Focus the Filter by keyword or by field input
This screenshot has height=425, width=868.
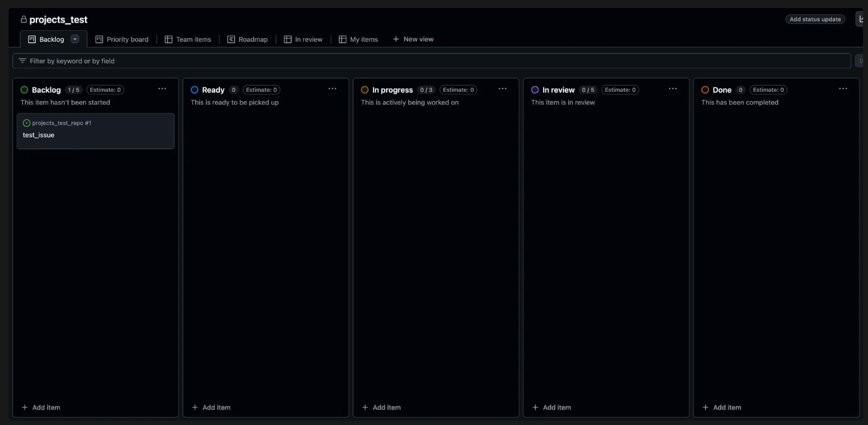(432, 61)
